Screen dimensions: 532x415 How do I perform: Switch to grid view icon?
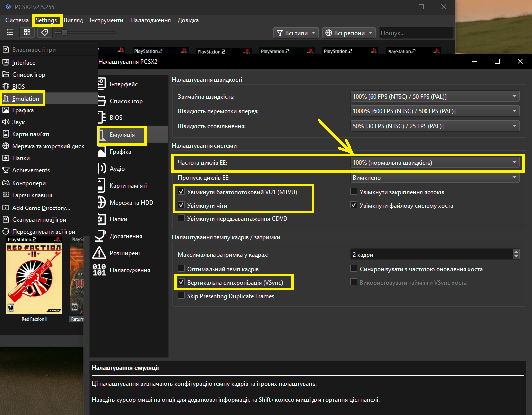tap(27, 32)
